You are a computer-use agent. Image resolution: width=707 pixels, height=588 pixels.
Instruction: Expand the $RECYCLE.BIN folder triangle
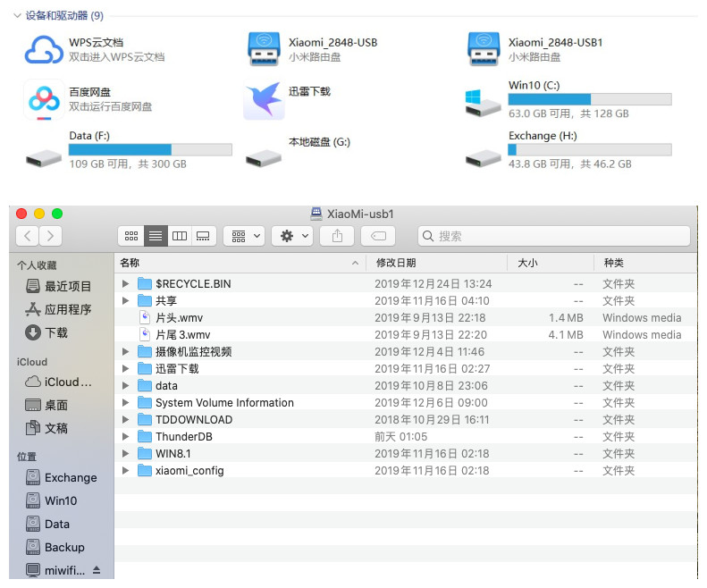click(x=126, y=284)
